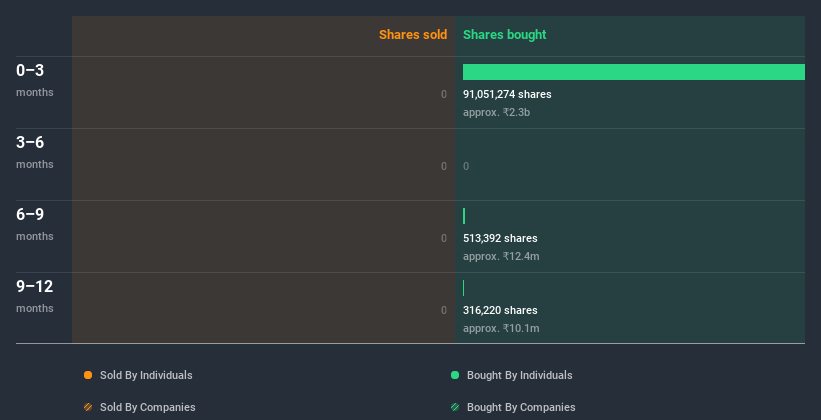Click the 9–12 months sold zero value
The width and height of the screenshot is (821, 420).
(444, 310)
